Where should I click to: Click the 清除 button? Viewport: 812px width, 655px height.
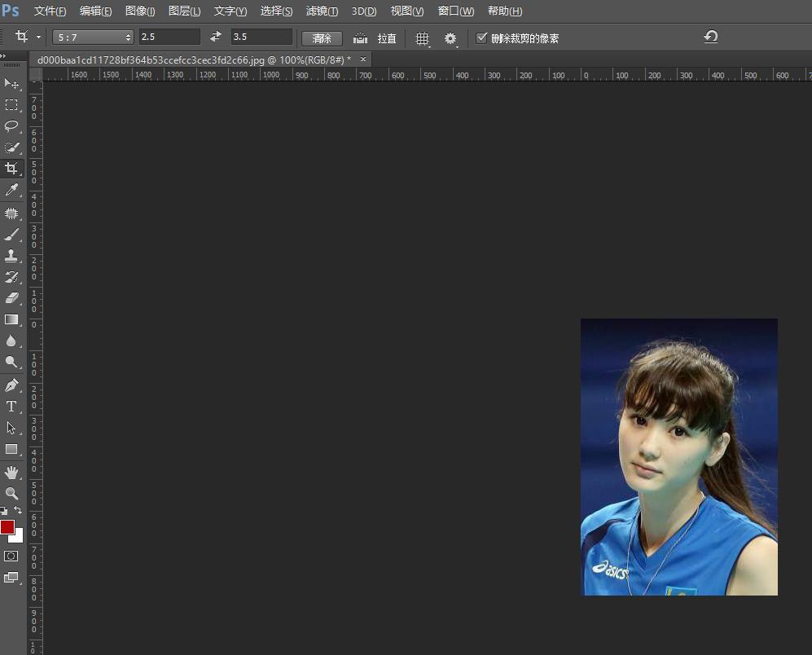tap(322, 38)
